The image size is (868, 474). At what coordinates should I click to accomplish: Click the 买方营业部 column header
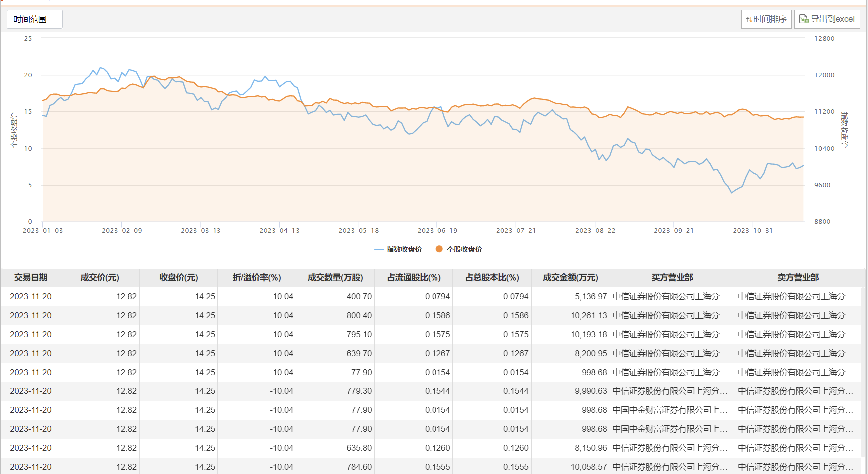tap(672, 278)
